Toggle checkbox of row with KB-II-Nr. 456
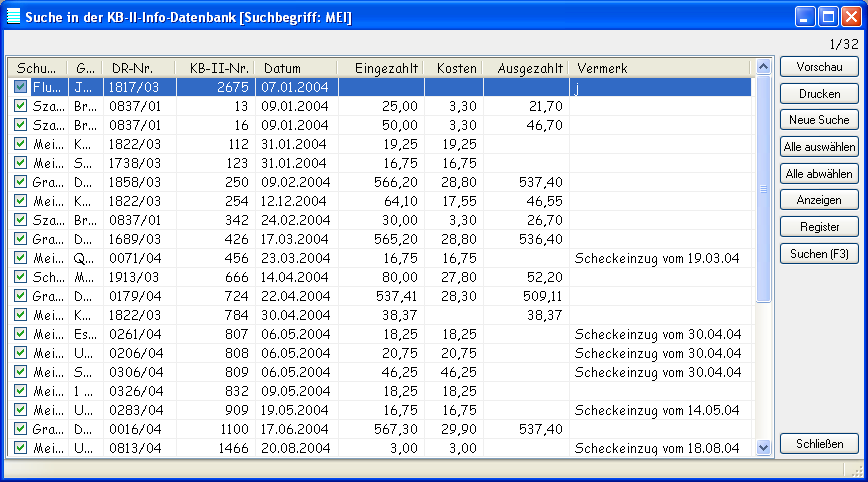The width and height of the screenshot is (868, 482). pyautogui.click(x=21, y=258)
